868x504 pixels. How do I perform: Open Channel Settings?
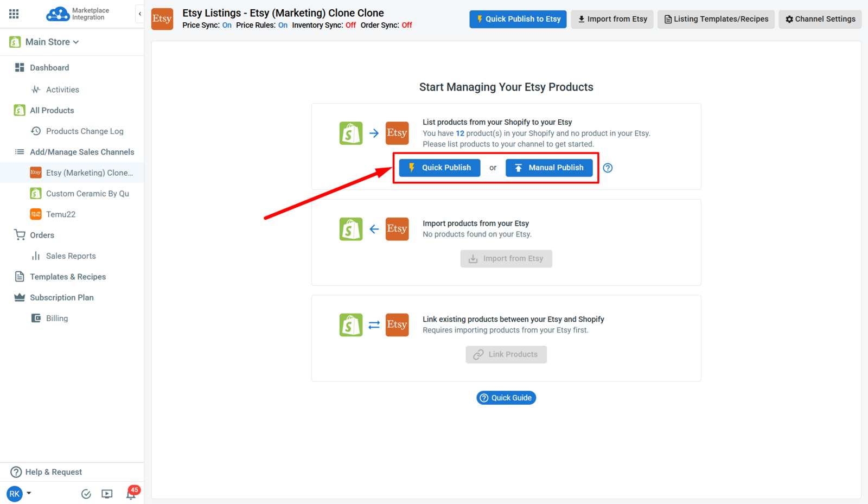[820, 19]
